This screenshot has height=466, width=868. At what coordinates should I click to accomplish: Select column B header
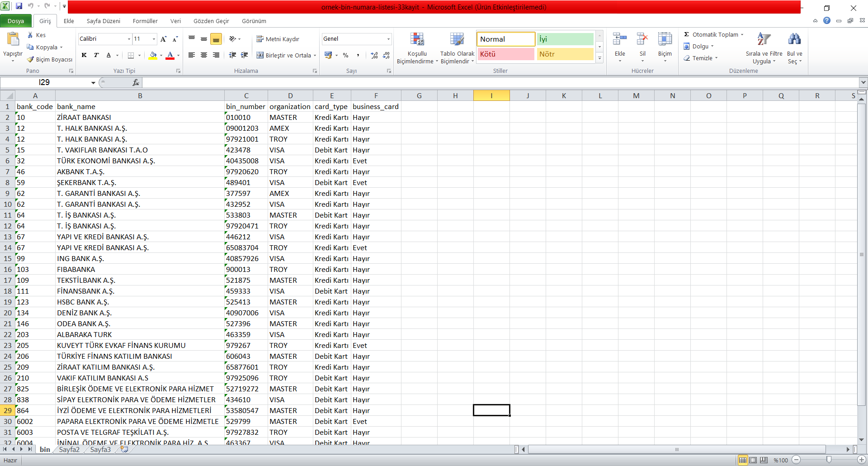(140, 95)
